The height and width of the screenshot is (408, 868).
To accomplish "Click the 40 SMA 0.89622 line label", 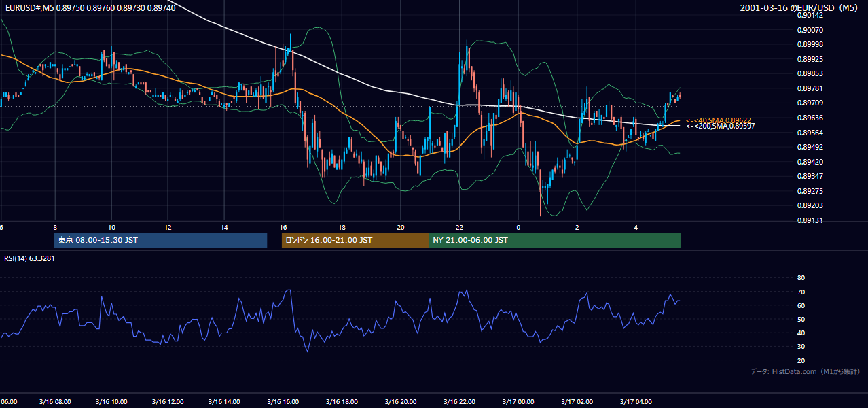I will 718,120.
